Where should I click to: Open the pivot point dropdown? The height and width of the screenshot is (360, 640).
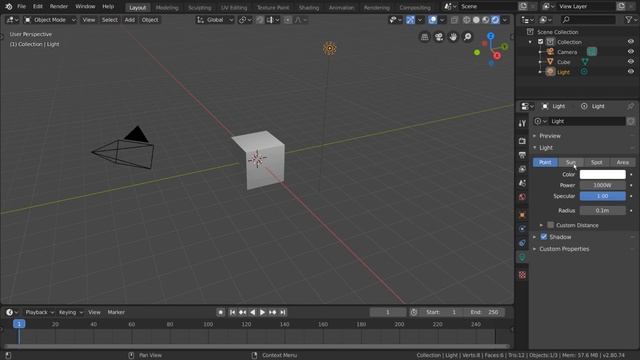tap(245, 20)
